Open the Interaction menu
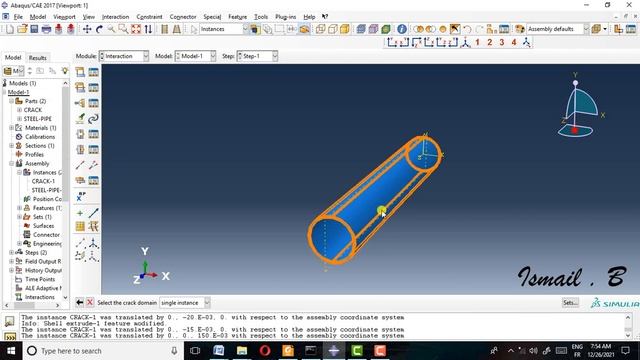 click(x=115, y=17)
